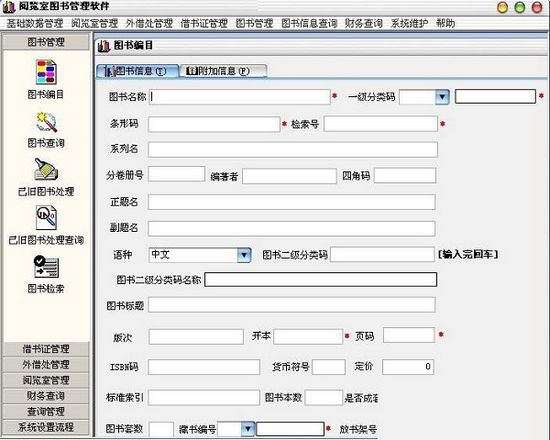Focus the 页码 input field
Screen dimensions: 550x440
point(409,335)
